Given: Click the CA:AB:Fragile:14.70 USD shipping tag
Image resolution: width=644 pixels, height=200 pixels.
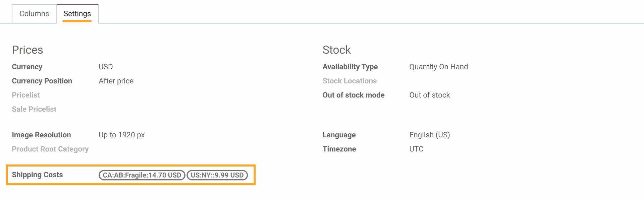Looking at the screenshot, I should (142, 175).
